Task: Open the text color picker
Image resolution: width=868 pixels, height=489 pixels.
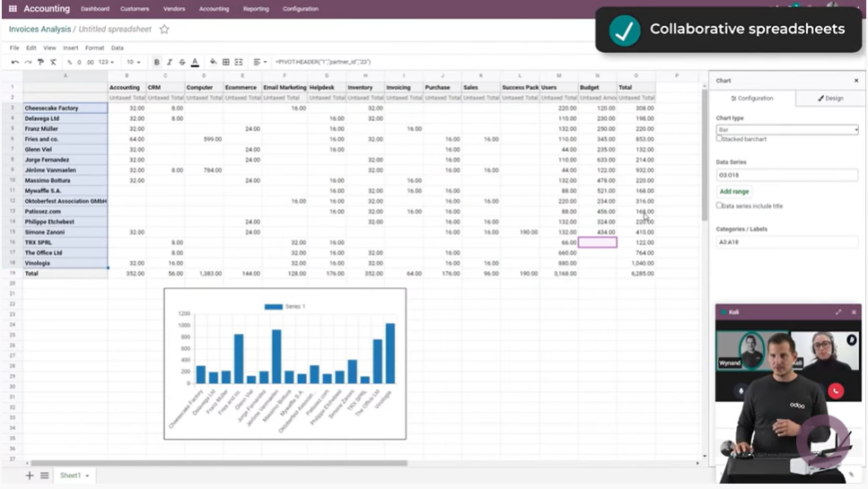Action: [x=195, y=62]
